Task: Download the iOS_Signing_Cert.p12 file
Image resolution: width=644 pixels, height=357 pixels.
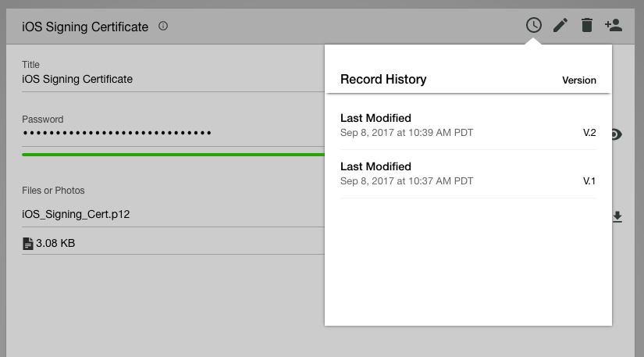Action: click(617, 216)
